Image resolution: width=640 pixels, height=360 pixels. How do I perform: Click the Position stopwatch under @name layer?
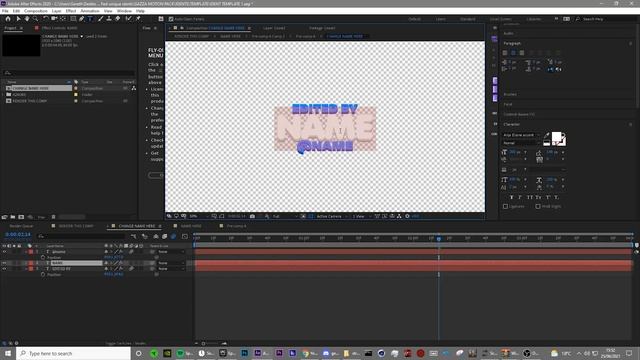point(43,258)
